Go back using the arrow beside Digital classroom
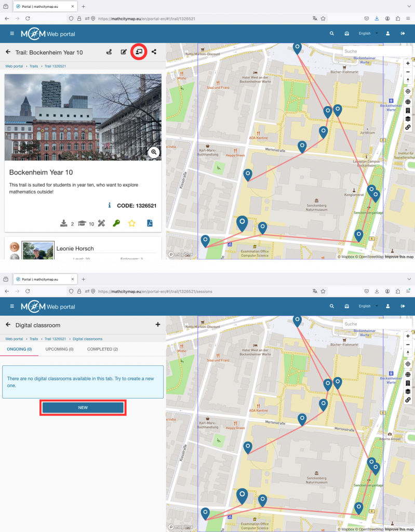 point(8,325)
